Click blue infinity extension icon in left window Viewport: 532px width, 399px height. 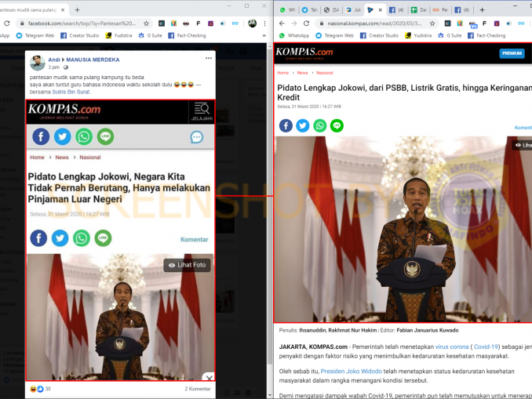click(x=235, y=24)
